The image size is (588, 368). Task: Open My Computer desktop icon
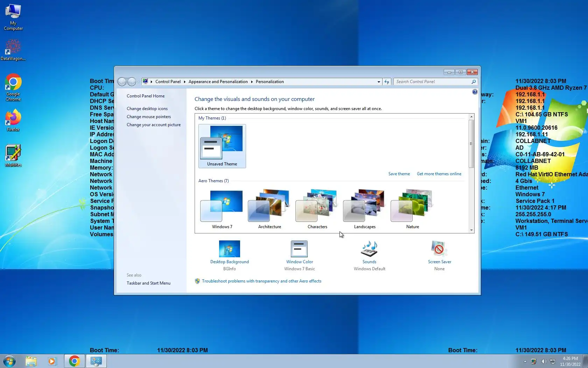point(13,18)
